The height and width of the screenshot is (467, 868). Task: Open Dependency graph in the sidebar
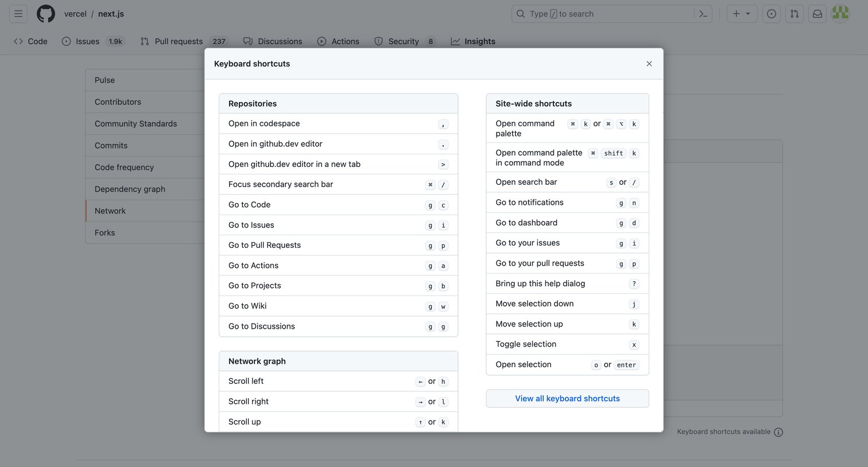[145, 189]
